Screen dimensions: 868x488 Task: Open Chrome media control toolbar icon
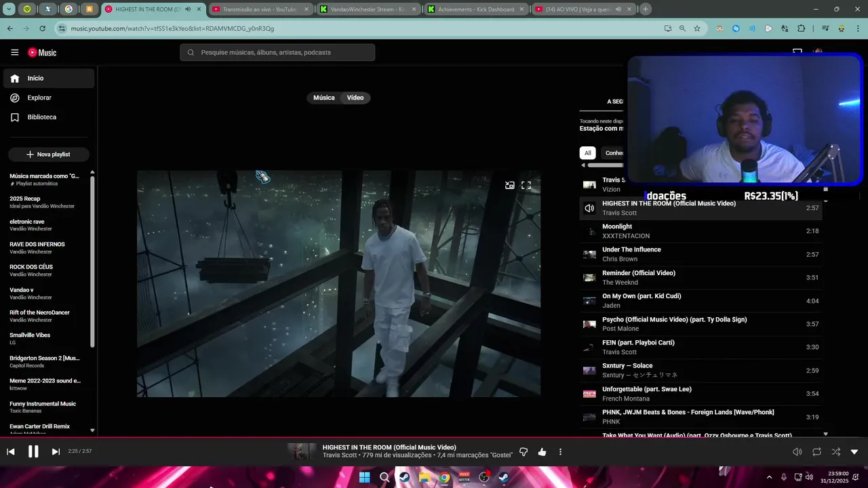click(825, 28)
